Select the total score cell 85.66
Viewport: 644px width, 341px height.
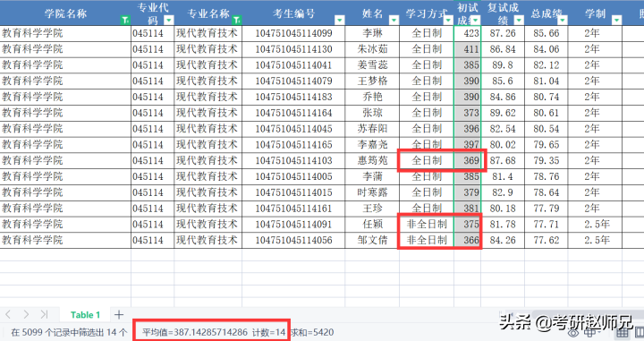click(x=547, y=33)
